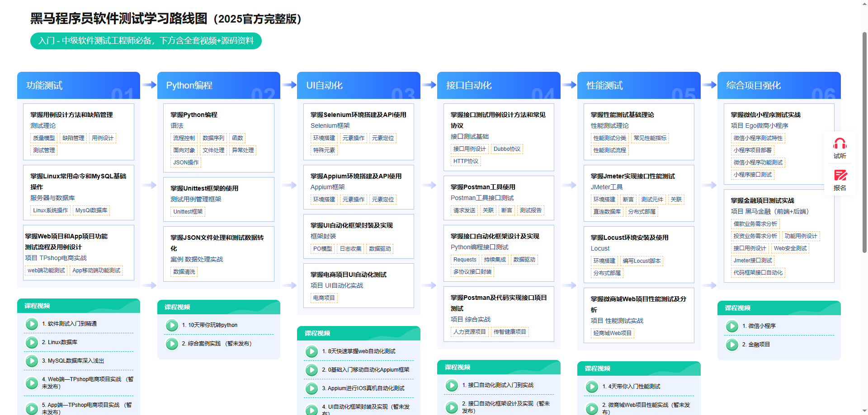Play 8天快速掌握web自动化测试 video
The image size is (868, 415).
click(x=311, y=351)
